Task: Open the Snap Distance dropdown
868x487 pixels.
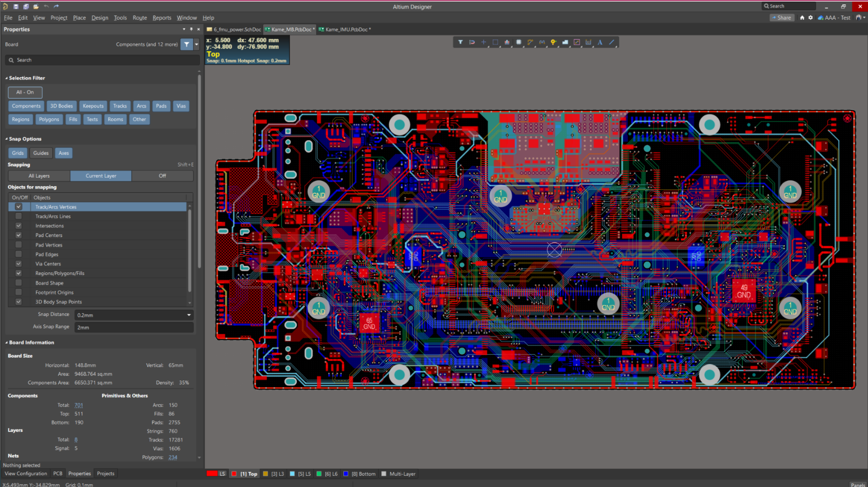Action: click(x=188, y=315)
